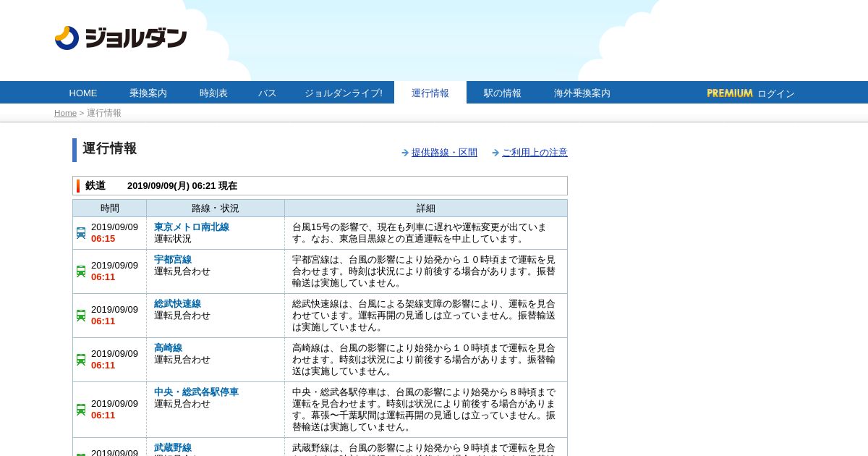Open 提供路線・区間 link
This screenshot has width=868, height=456.
point(444,153)
